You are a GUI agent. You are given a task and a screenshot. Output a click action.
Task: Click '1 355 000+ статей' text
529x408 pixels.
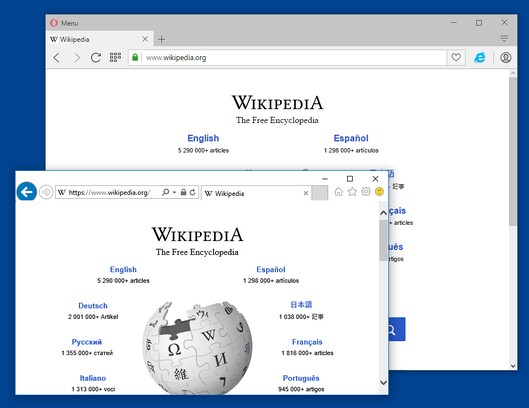tap(87, 353)
